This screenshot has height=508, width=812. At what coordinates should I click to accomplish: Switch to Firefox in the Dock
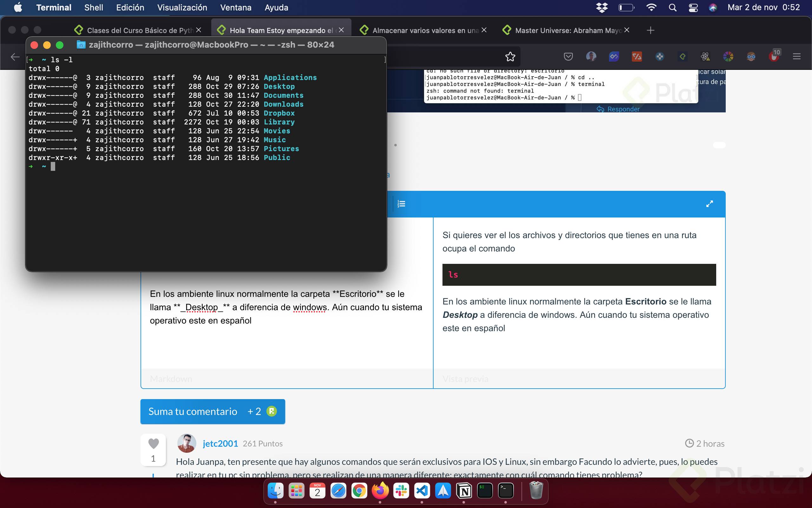pyautogui.click(x=380, y=491)
